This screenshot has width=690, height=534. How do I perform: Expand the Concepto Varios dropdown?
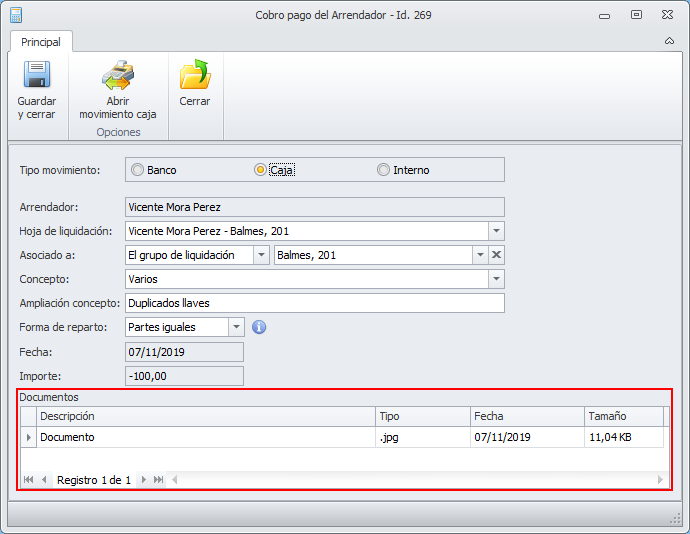point(496,279)
